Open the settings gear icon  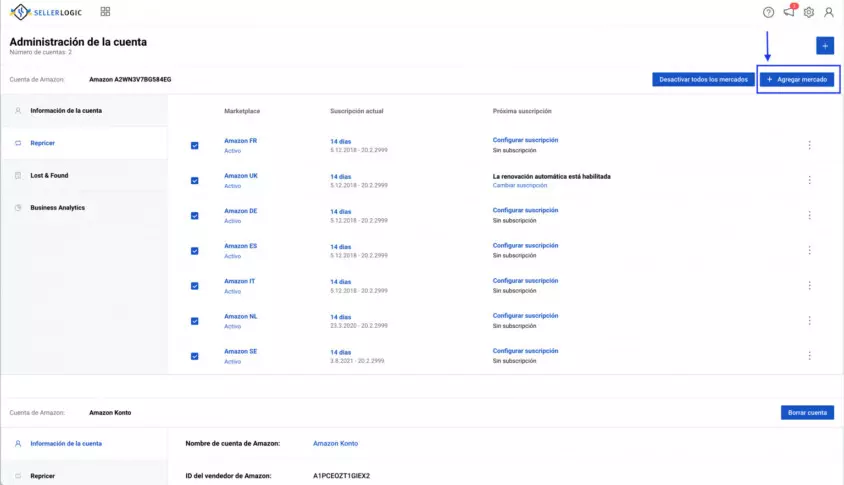[808, 12]
